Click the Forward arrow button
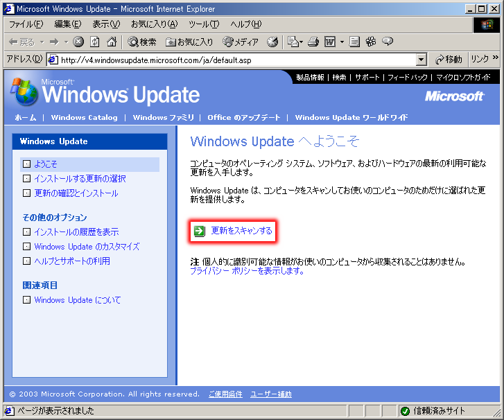 tap(54, 42)
